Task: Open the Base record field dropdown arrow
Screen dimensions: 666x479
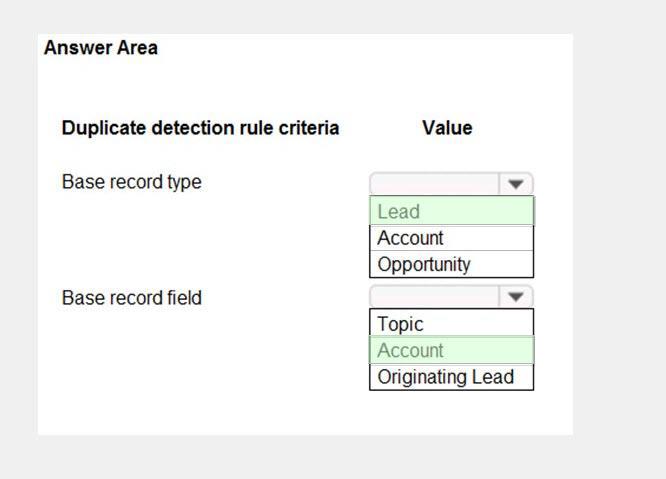Action: pyautogui.click(x=516, y=296)
